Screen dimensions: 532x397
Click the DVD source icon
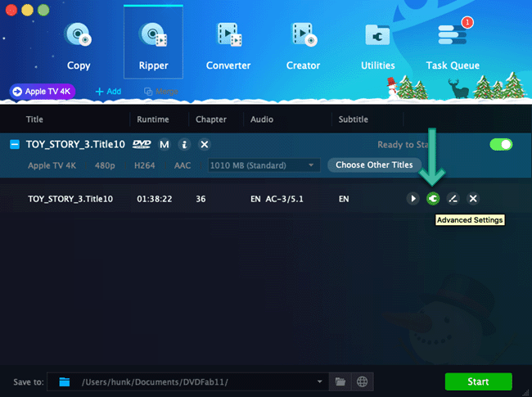click(x=142, y=145)
